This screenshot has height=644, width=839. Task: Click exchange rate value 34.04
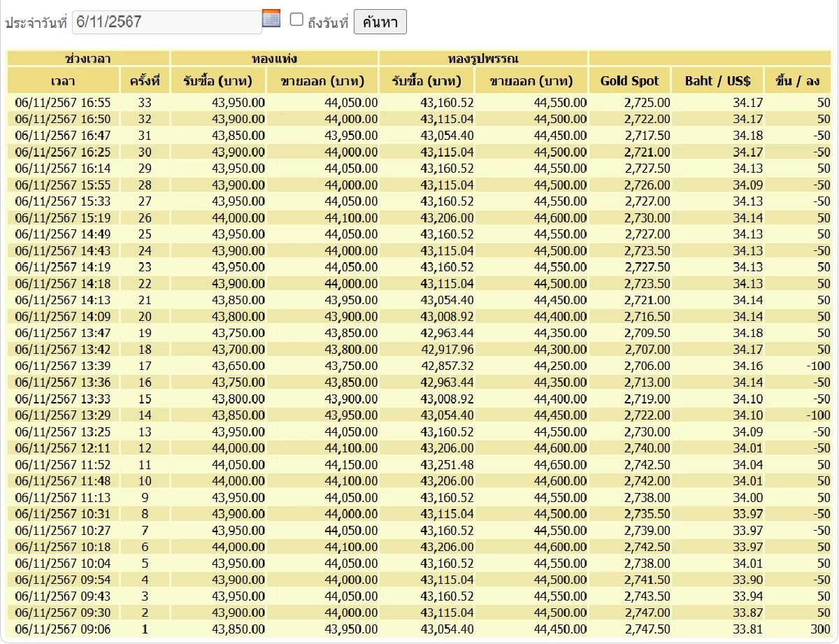point(747,464)
